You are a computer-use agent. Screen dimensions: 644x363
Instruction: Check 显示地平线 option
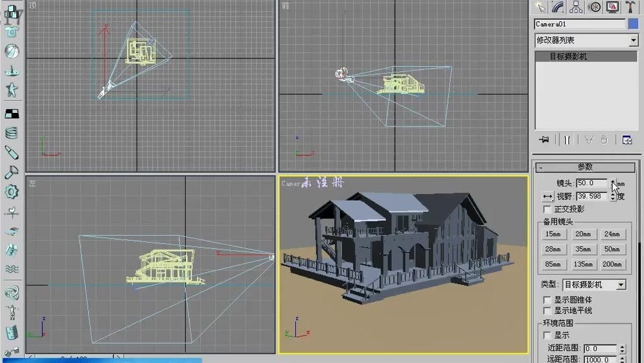point(547,310)
